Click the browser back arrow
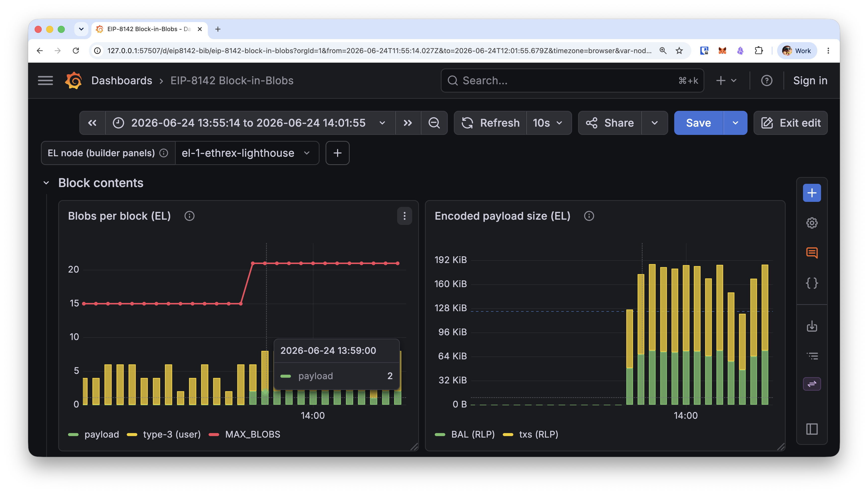This screenshot has height=494, width=868. coord(40,51)
